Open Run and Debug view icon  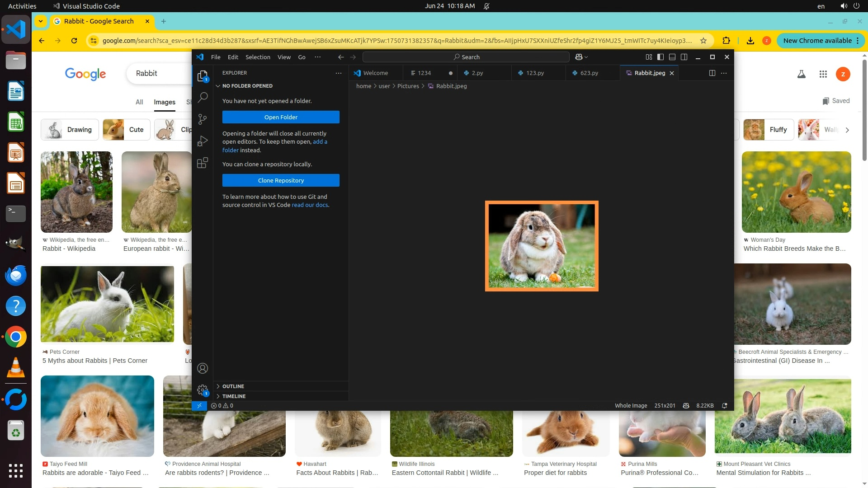click(x=203, y=141)
